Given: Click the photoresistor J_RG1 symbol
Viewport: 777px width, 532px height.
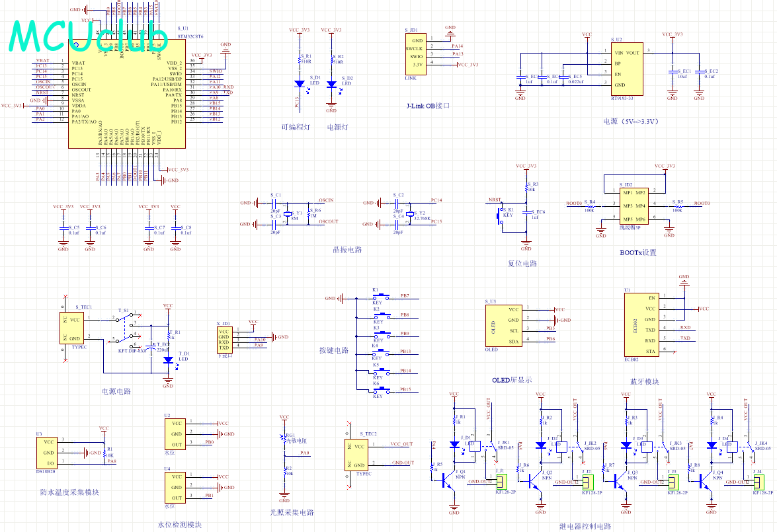Looking at the screenshot, I should 284,439.
